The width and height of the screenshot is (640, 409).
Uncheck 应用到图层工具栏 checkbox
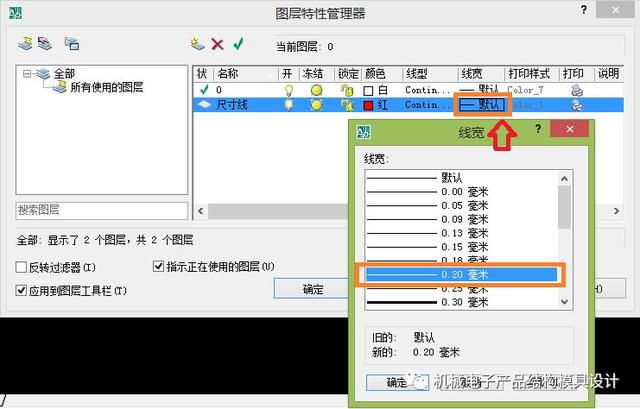tap(21, 291)
